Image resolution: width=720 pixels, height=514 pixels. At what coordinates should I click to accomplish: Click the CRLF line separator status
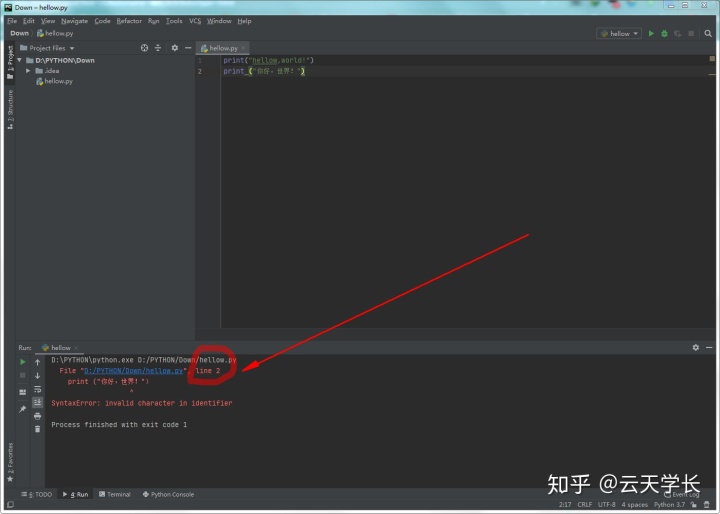click(x=585, y=504)
